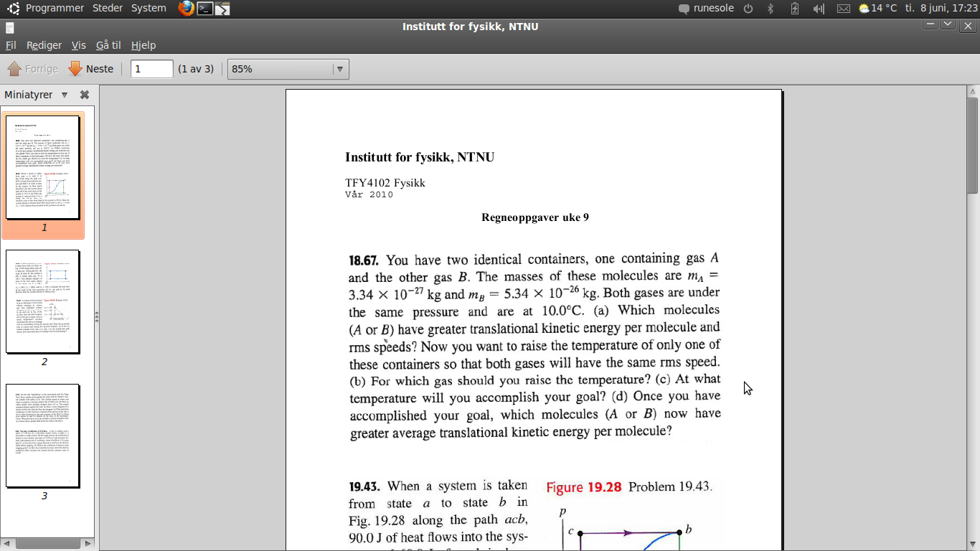Click the Regneoppgaver uke 9 heading
Image resolution: width=980 pixels, height=551 pixels.
535,217
